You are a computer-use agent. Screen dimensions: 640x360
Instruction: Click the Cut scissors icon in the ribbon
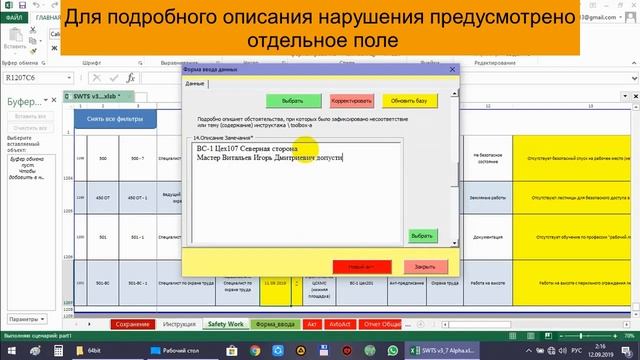pyautogui.click(x=33, y=30)
